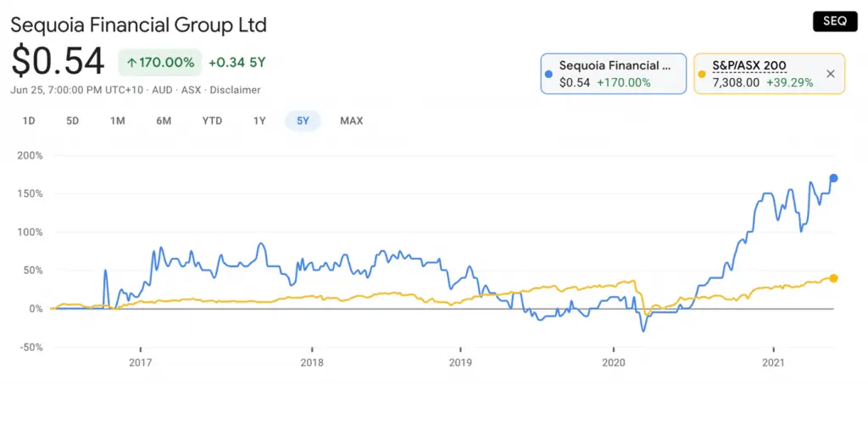Open the S&P/ASX 200 index link

point(749,65)
